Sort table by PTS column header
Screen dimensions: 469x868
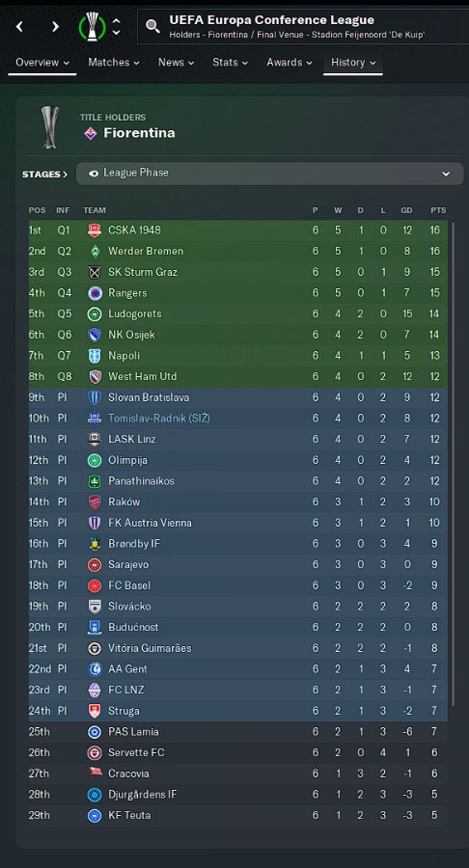[438, 210]
